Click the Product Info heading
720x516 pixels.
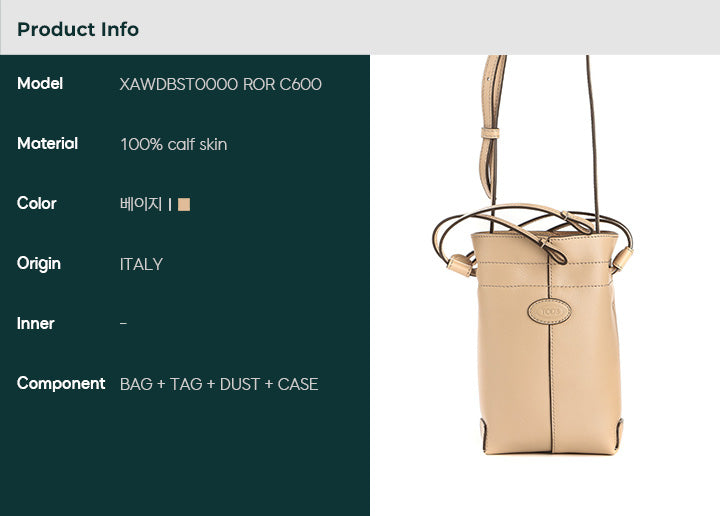click(78, 29)
